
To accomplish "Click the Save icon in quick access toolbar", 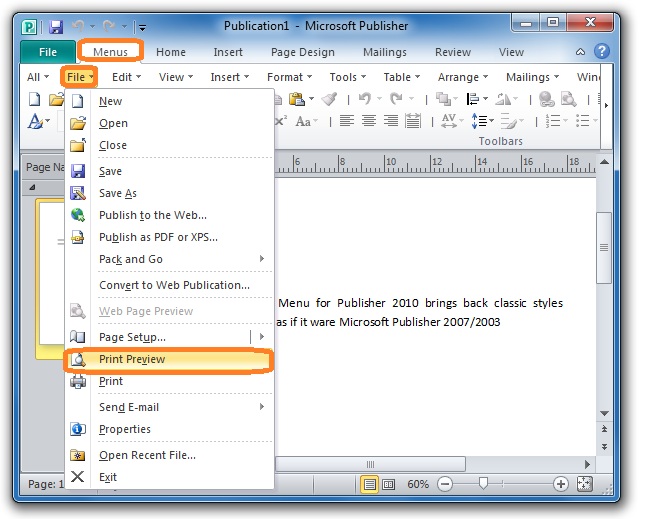I will [x=56, y=27].
